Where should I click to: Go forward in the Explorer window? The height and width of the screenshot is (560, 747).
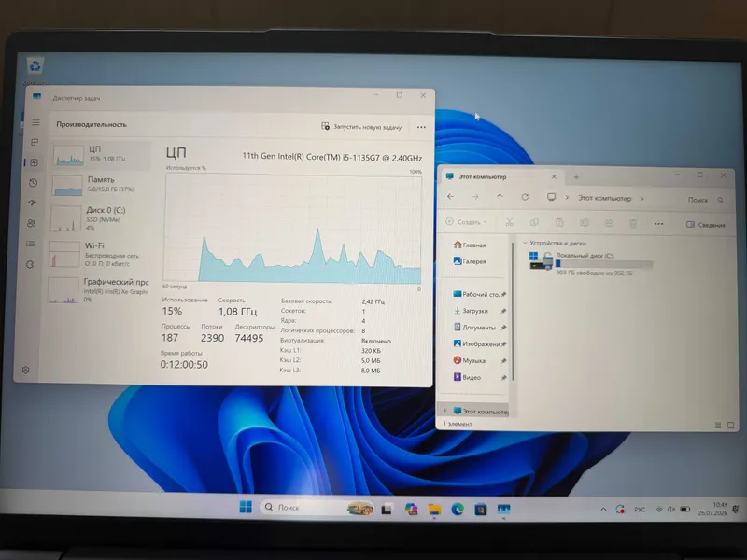pos(475,197)
